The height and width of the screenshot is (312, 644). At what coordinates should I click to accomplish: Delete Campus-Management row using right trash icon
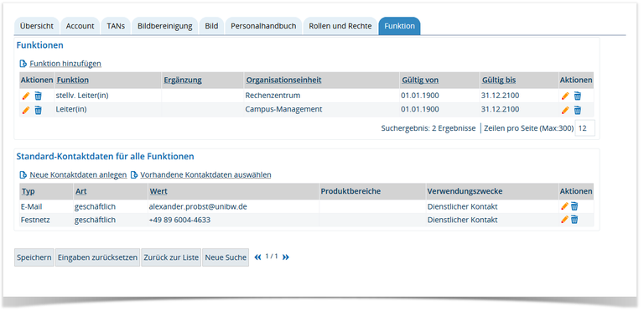(x=577, y=110)
